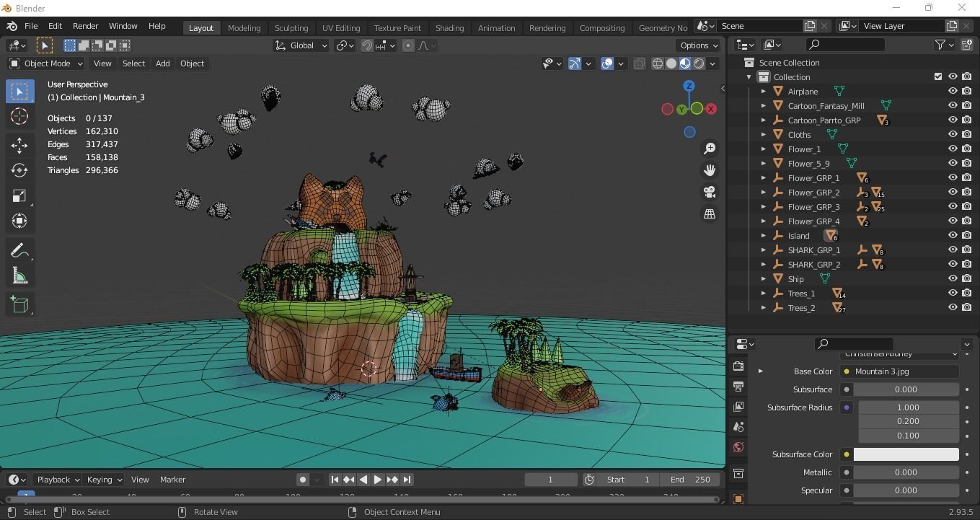This screenshot has width=980, height=520.
Task: Open the File menu
Action: pos(31,26)
